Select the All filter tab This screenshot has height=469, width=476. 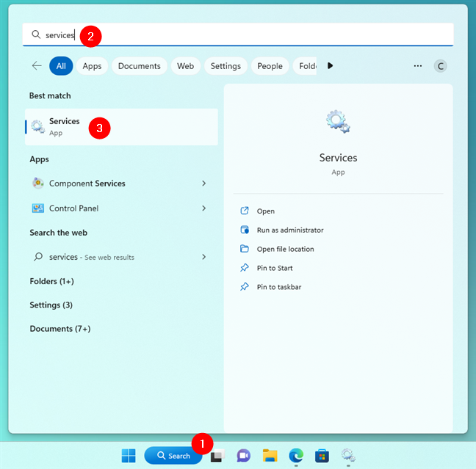pyautogui.click(x=61, y=66)
